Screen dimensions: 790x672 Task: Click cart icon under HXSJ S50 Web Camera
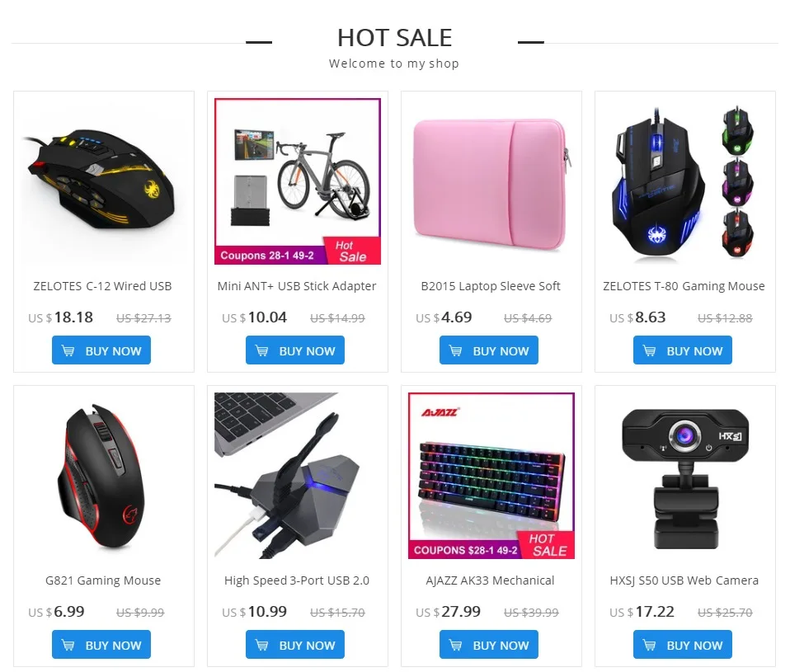(650, 645)
